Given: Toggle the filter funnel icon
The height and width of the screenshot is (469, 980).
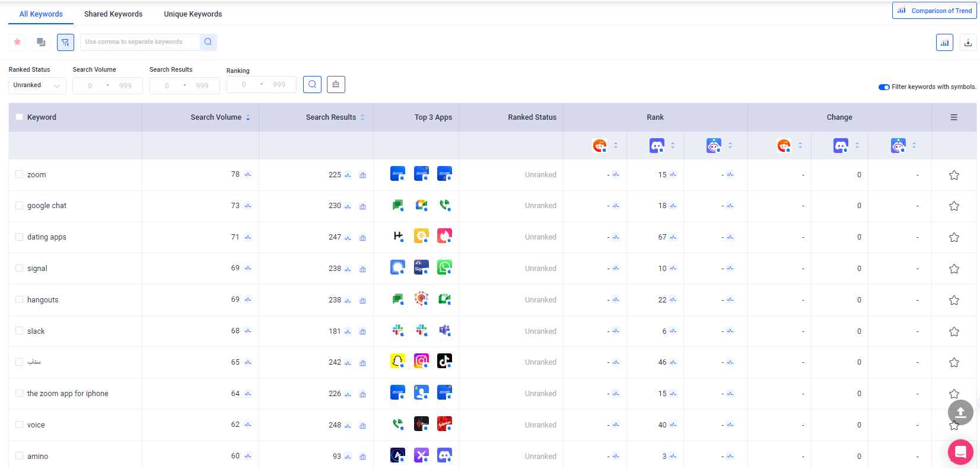Looking at the screenshot, I should (x=65, y=42).
